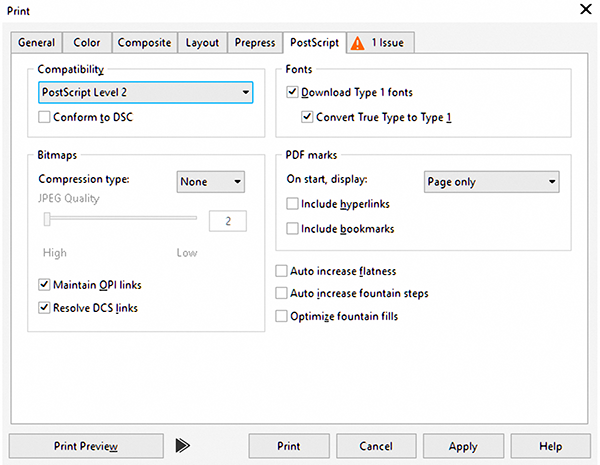Click the JPEG Quality value field
The height and width of the screenshot is (465, 600).
point(227,221)
